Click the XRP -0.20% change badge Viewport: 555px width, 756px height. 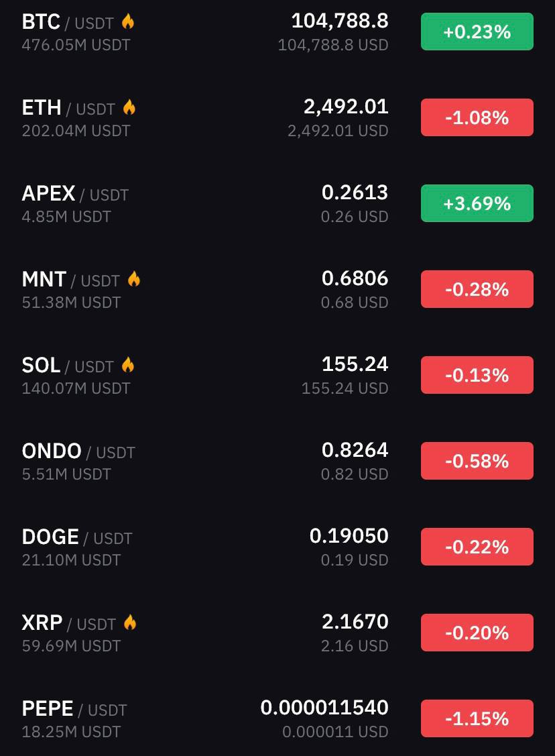[x=477, y=633]
